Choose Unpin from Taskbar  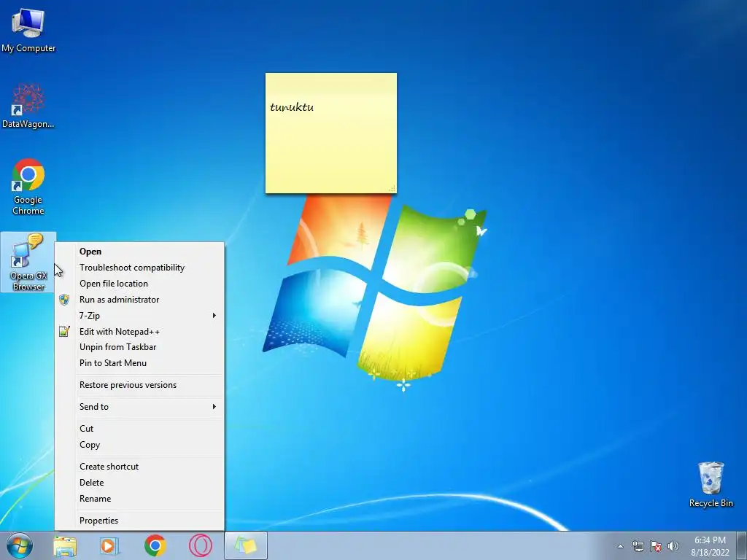(x=139, y=347)
